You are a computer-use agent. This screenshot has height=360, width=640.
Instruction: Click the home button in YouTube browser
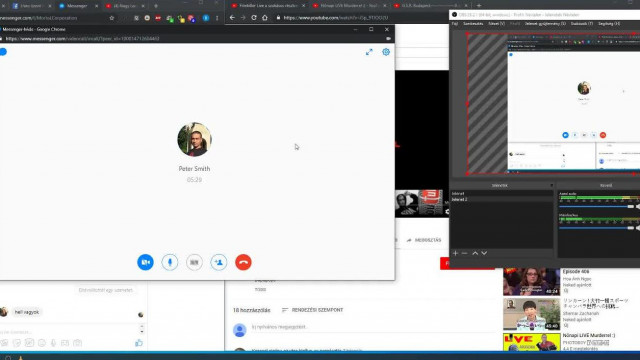click(265, 18)
